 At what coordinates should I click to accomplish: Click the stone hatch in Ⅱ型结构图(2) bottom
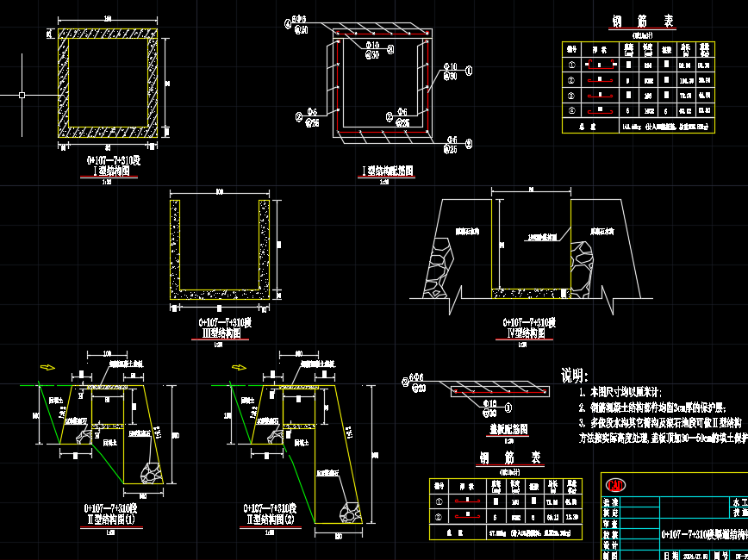point(350,513)
